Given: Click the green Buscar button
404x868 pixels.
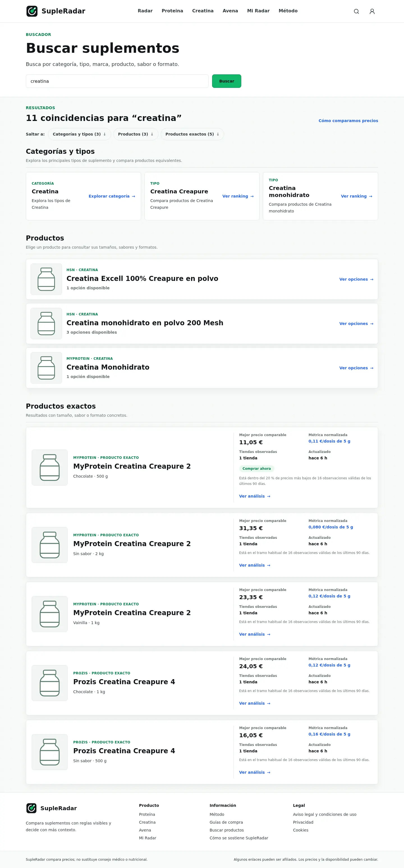Looking at the screenshot, I should [x=226, y=81].
